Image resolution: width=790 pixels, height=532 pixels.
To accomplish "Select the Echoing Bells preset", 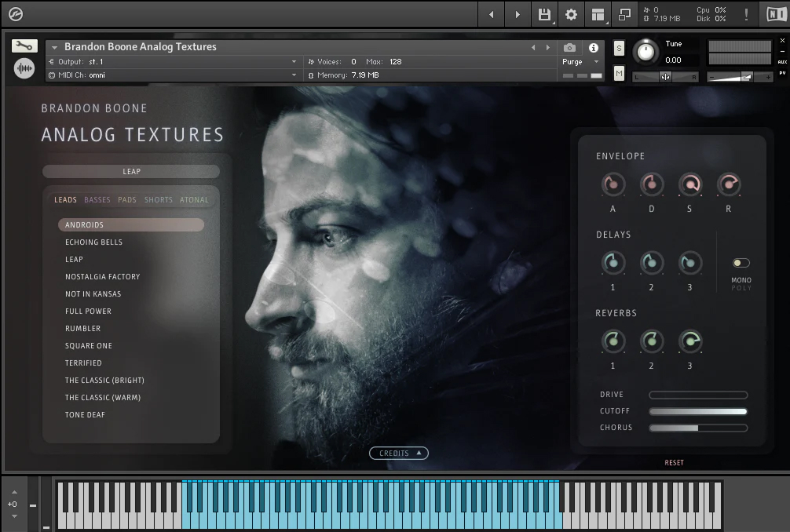I will coord(93,242).
